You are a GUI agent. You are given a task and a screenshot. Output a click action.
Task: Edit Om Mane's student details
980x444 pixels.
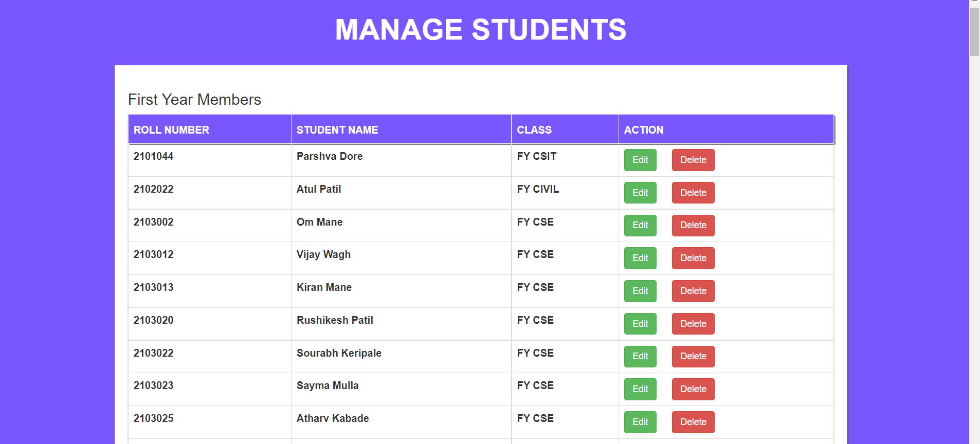click(640, 225)
